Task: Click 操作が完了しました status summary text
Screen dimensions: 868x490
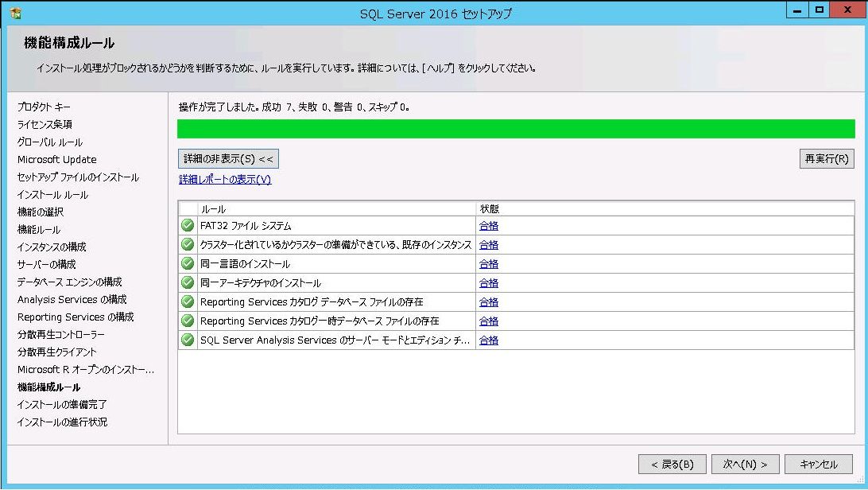Action: 294,107
